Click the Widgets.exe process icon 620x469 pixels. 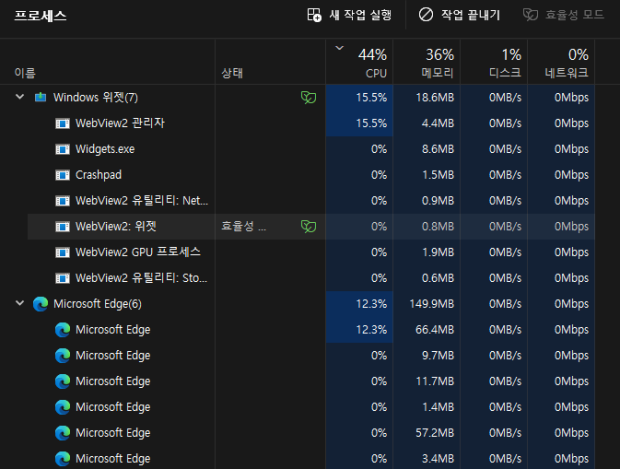pos(63,149)
